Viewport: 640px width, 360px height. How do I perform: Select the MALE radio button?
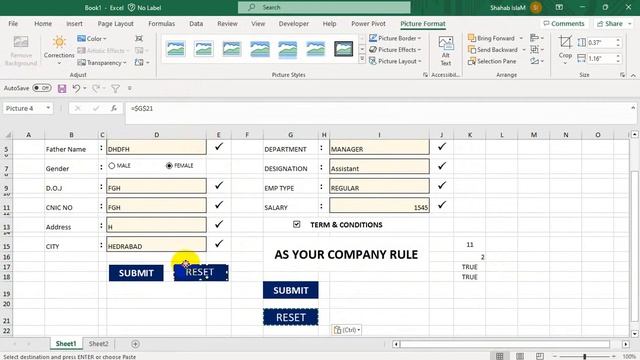[111, 166]
